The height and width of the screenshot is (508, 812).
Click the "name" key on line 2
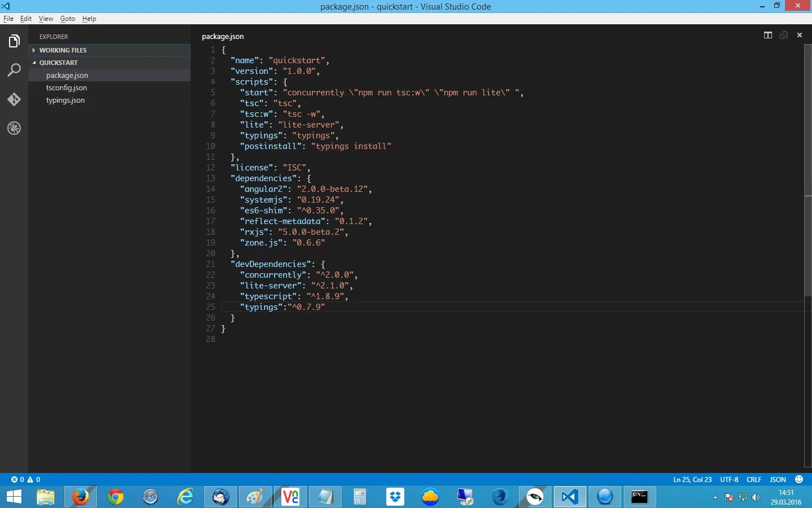click(245, 60)
